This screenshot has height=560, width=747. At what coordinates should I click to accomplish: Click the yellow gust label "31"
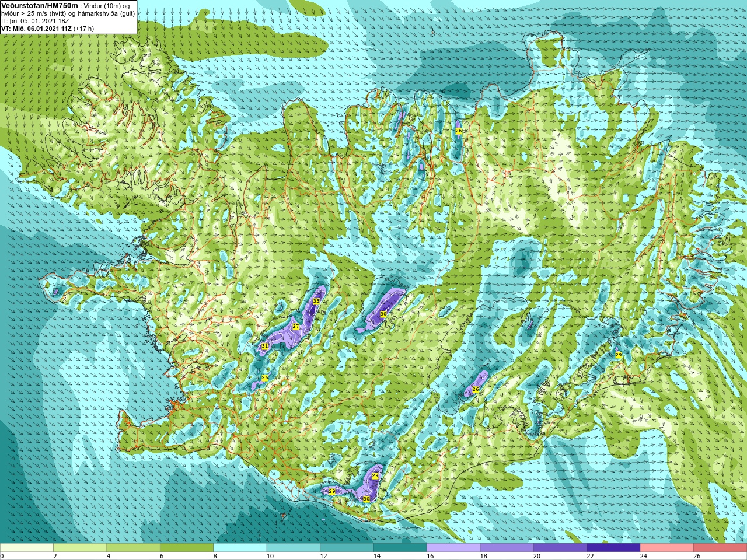pos(265,346)
